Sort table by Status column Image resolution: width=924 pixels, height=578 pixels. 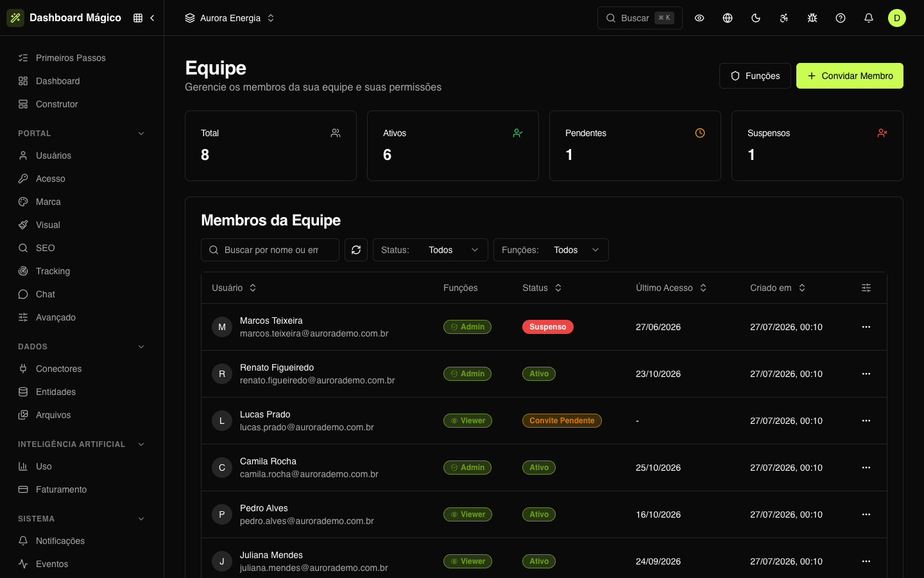pos(542,288)
